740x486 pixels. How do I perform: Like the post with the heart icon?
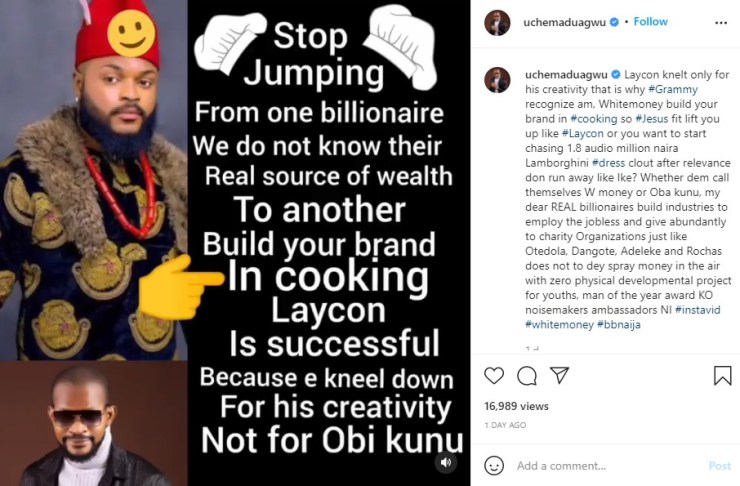(x=494, y=376)
